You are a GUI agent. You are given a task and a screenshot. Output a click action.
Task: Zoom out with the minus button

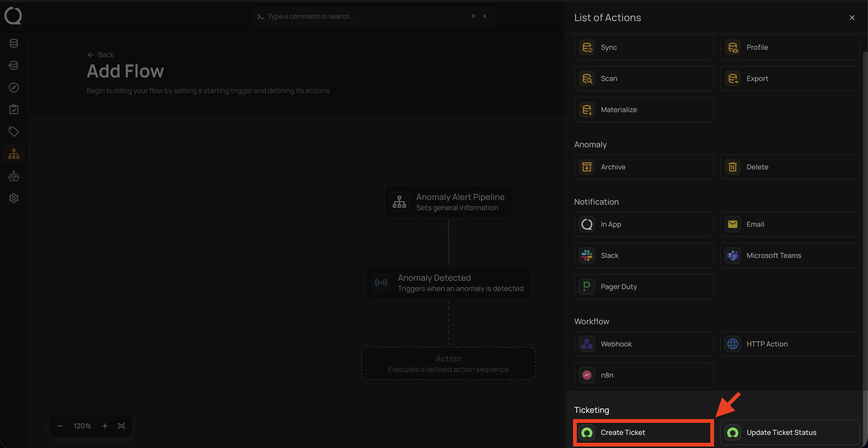(x=60, y=426)
